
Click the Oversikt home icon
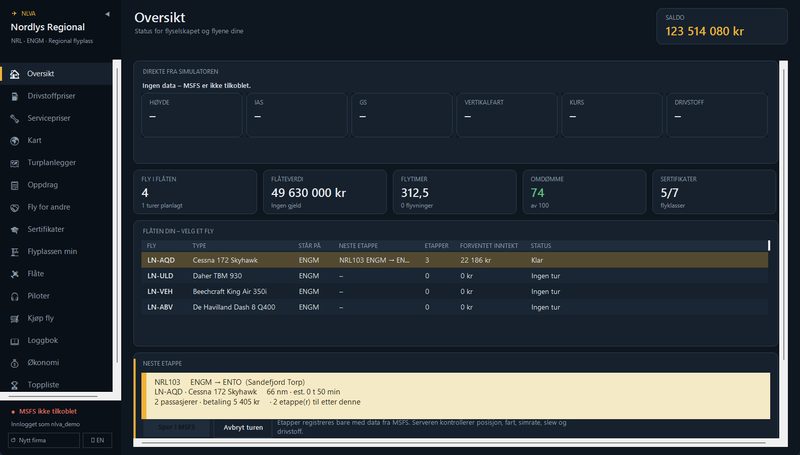pyautogui.click(x=15, y=74)
